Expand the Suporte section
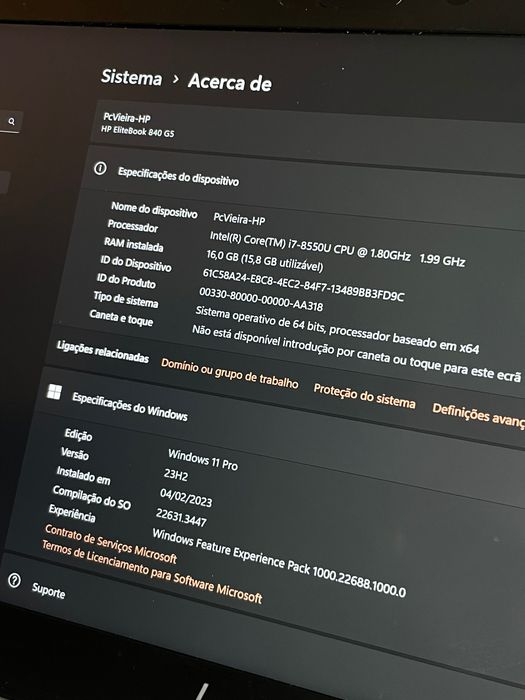 pos(48,591)
